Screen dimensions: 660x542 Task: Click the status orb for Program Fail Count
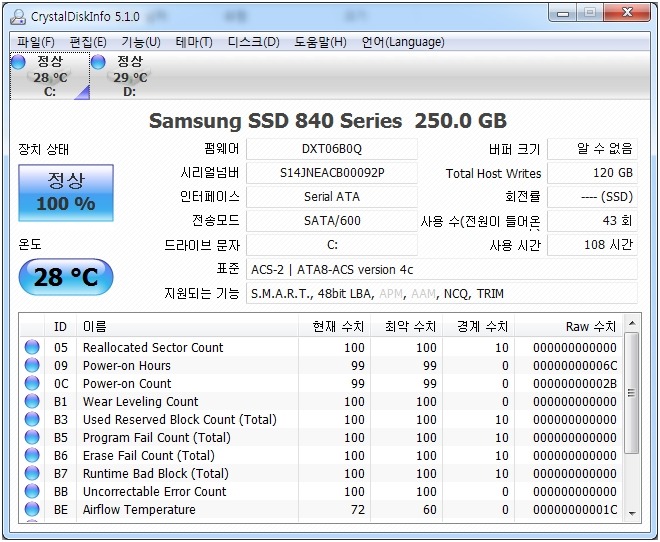coord(32,437)
